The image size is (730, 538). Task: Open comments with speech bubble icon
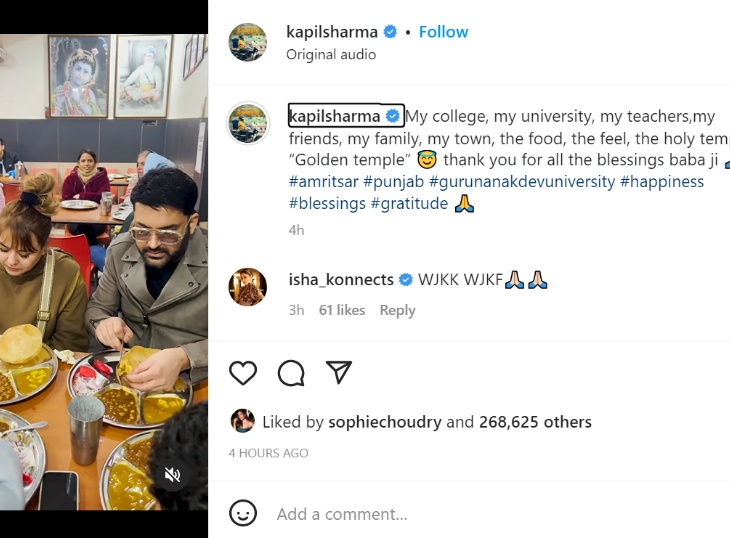pyautogui.click(x=291, y=373)
